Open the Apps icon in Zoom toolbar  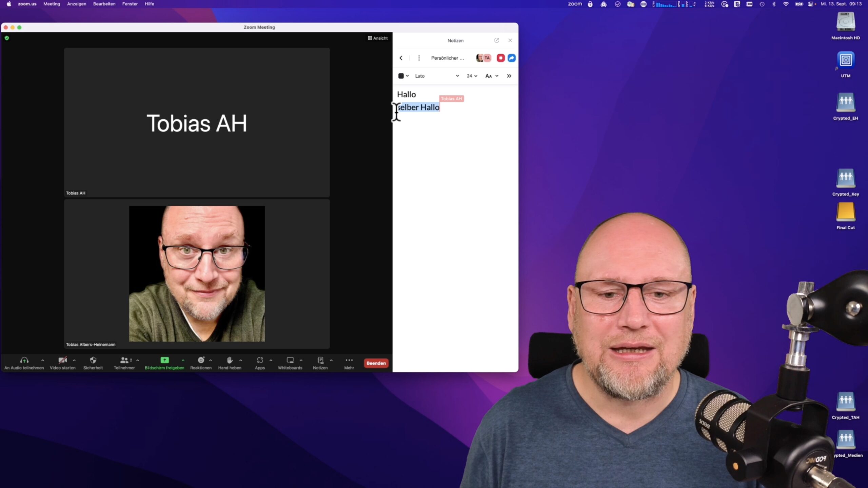point(260,360)
